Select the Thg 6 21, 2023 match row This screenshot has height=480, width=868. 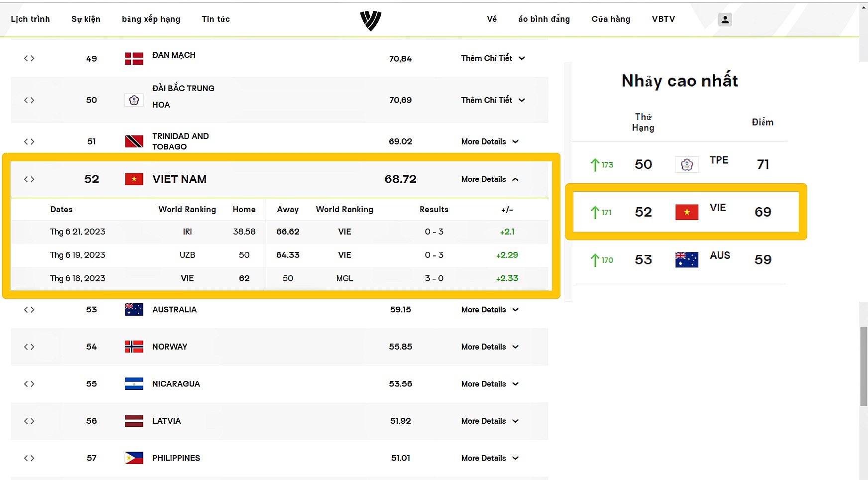click(280, 232)
